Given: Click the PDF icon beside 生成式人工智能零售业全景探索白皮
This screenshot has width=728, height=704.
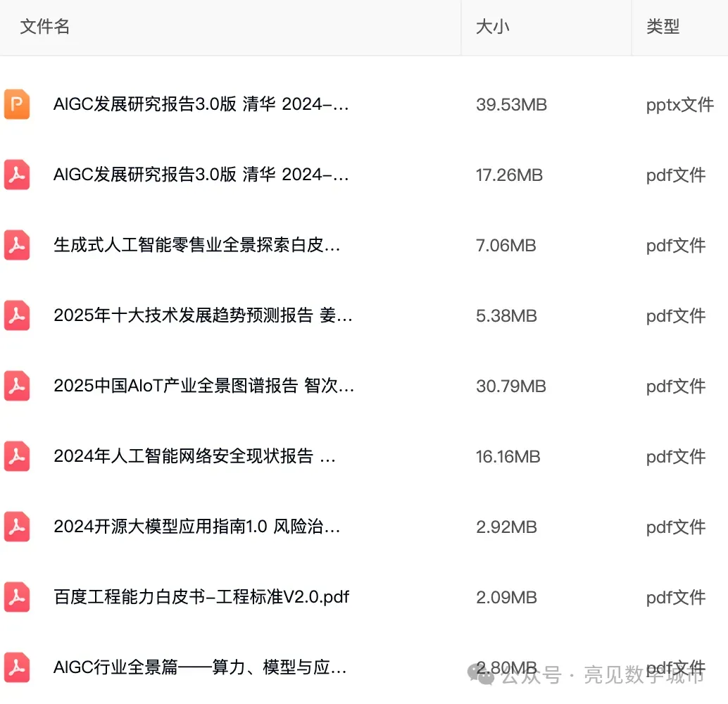Looking at the screenshot, I should (x=17, y=245).
